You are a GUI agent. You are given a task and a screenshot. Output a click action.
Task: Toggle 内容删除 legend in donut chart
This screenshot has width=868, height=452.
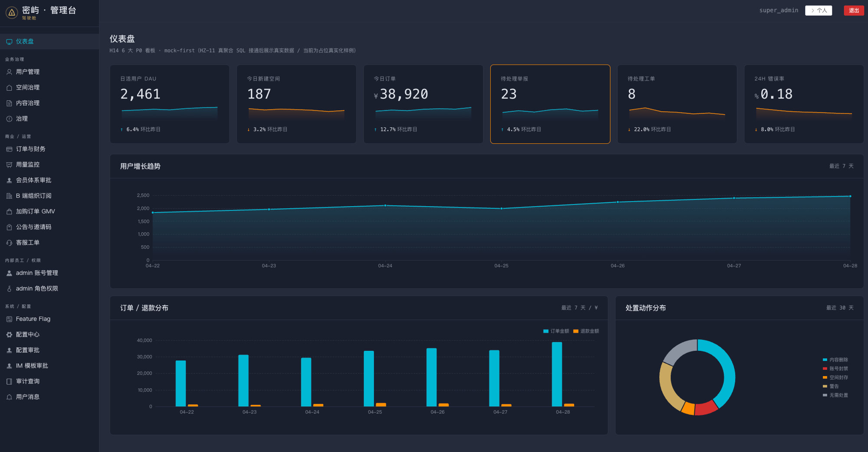tap(835, 360)
